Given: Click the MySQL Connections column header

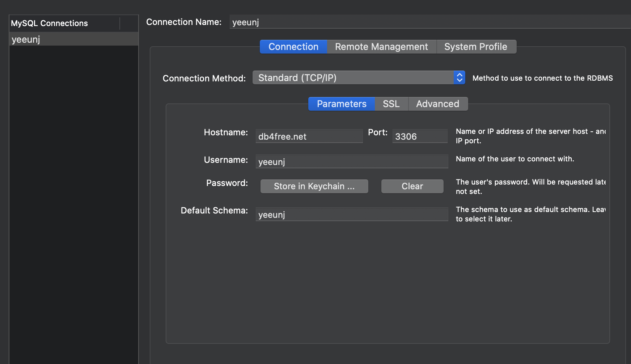Looking at the screenshot, I should [64, 23].
